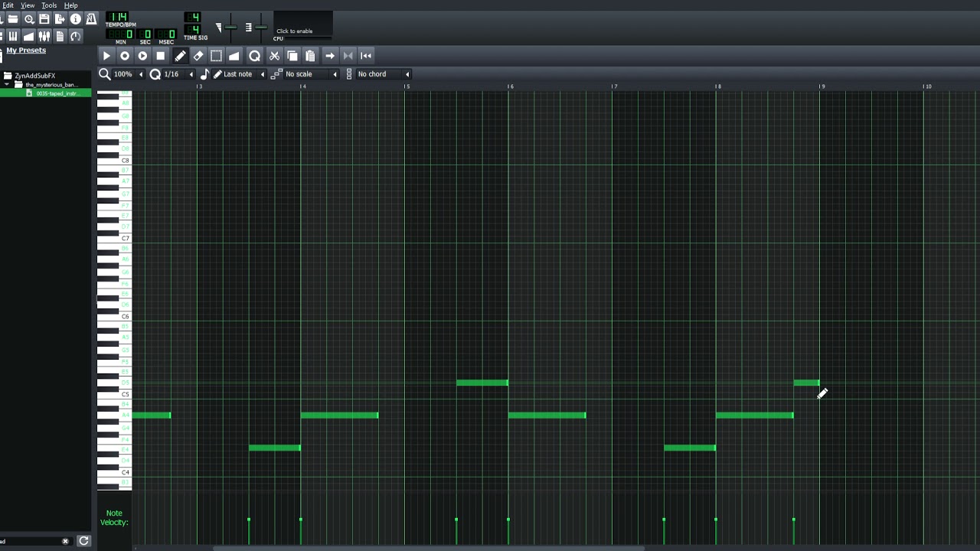
Task: Select the Erase mode tool
Action: pyautogui.click(x=198, y=55)
